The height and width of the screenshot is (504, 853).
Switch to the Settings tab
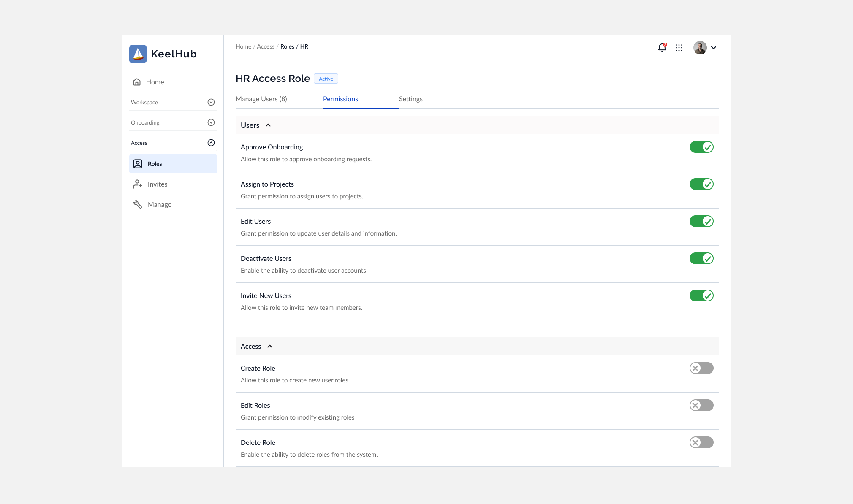410,99
